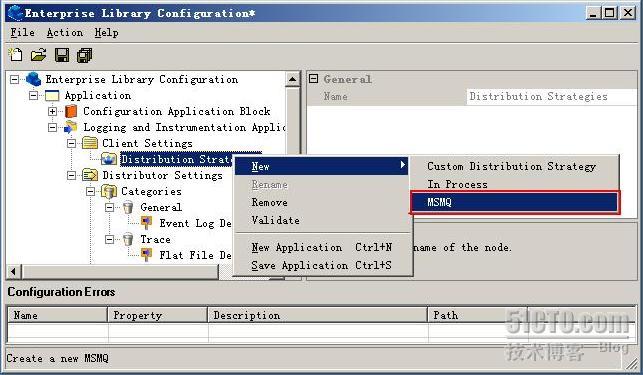Select Configuration Application Block tree item
This screenshot has width=643, height=375.
(177, 111)
